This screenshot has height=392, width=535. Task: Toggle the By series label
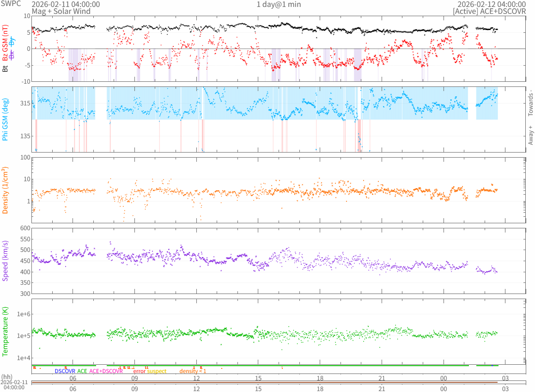coord(12,41)
